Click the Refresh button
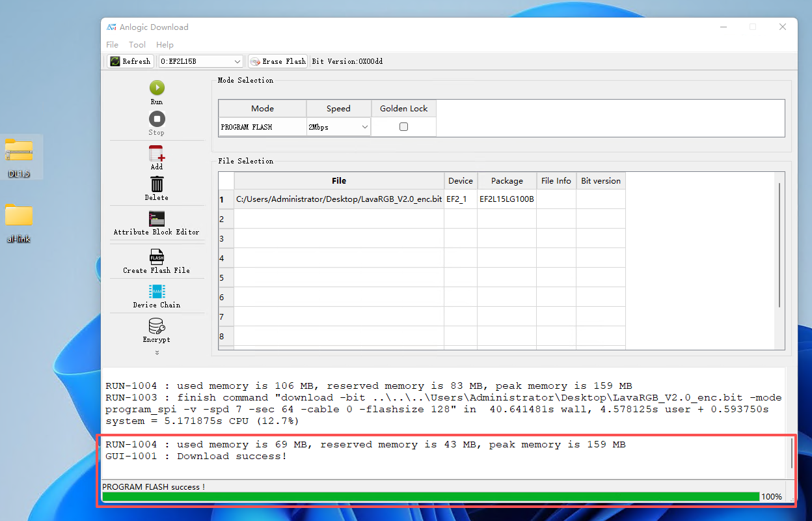Image resolution: width=812 pixels, height=521 pixels. [130, 61]
